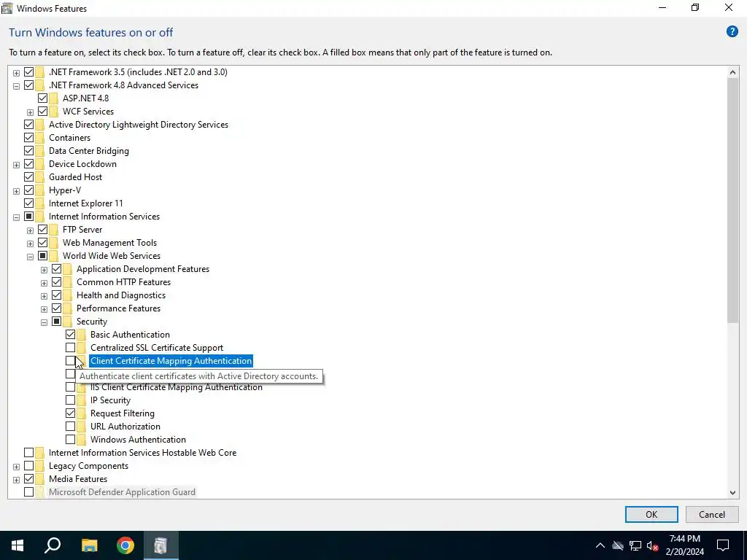The image size is (747, 560).
Task: Expand the WCF Services node
Action: tap(30, 112)
